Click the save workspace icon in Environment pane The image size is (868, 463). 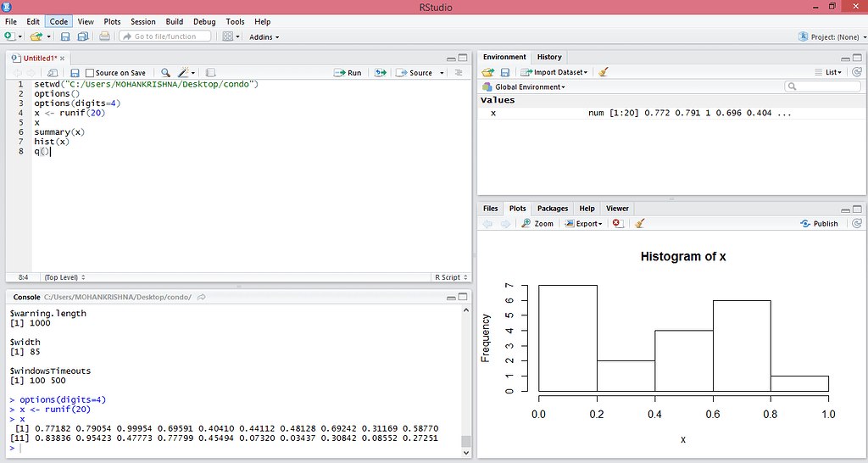click(x=505, y=72)
